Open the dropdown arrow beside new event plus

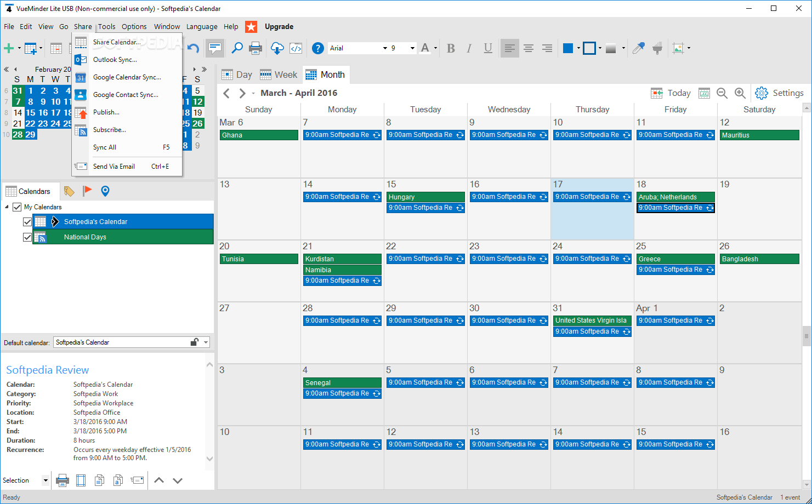click(x=19, y=48)
